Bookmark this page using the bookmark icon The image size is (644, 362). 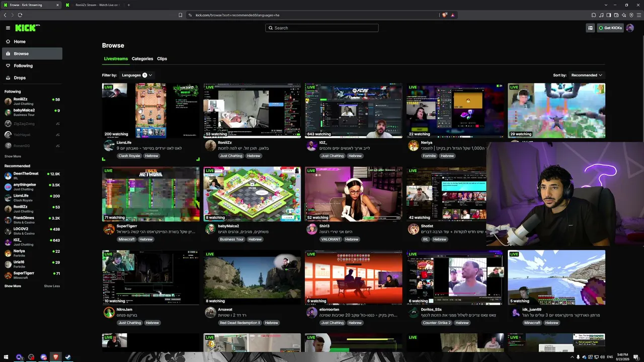(180, 15)
